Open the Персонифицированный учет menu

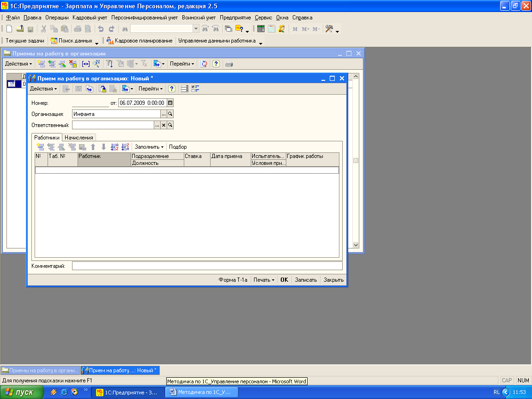tap(145, 18)
